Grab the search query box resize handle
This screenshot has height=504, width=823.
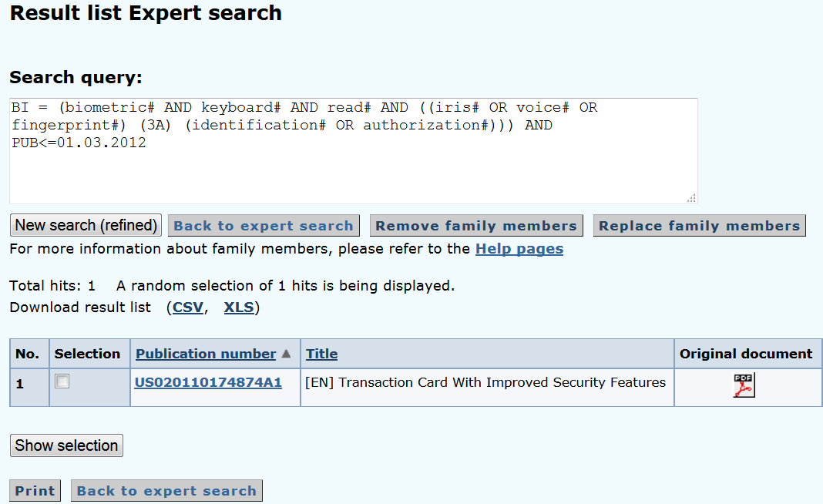[x=692, y=198]
